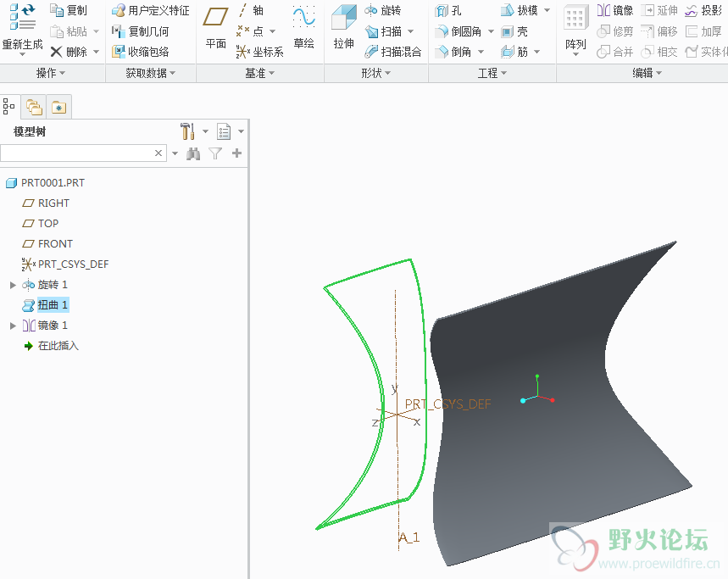Select the 孔 hole tool
Viewport: 728px width, 579px height.
click(448, 10)
